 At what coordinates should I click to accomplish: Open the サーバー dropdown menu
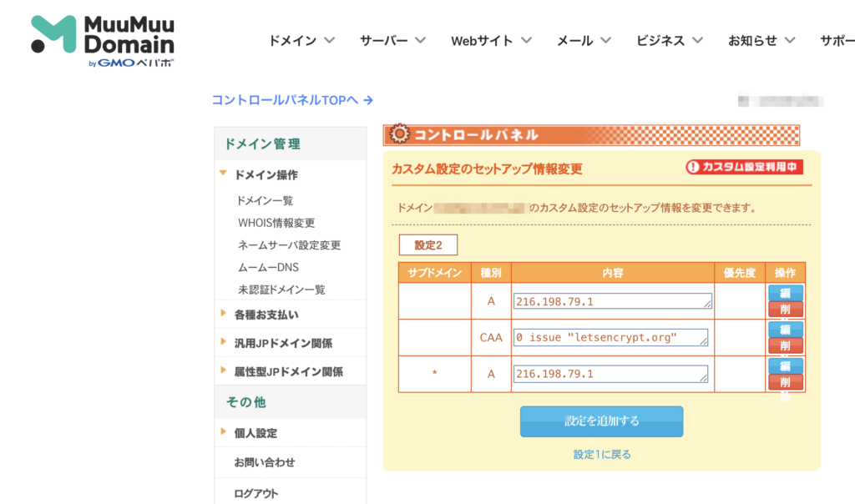(392, 40)
